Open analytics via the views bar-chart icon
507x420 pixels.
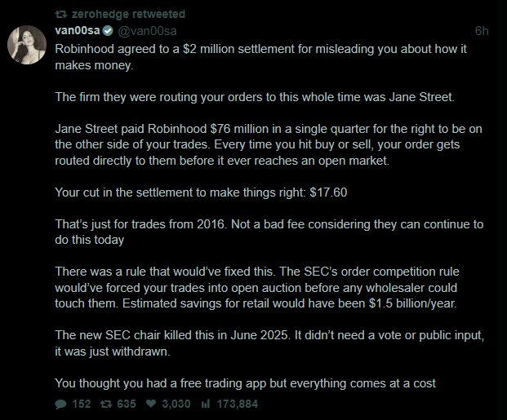point(206,404)
